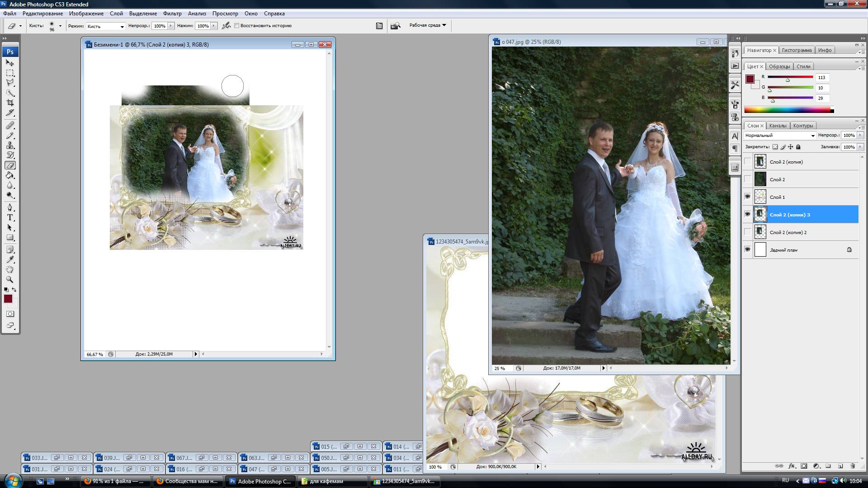Viewport: 868px width, 488px height.
Task: Enable Restore History checkbox
Action: 236,26
